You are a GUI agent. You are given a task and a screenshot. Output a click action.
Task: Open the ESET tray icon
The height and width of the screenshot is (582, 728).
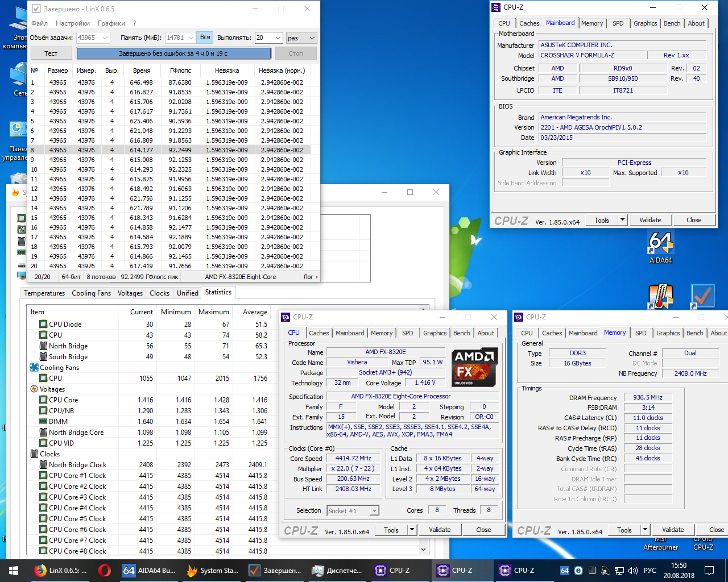(x=578, y=571)
